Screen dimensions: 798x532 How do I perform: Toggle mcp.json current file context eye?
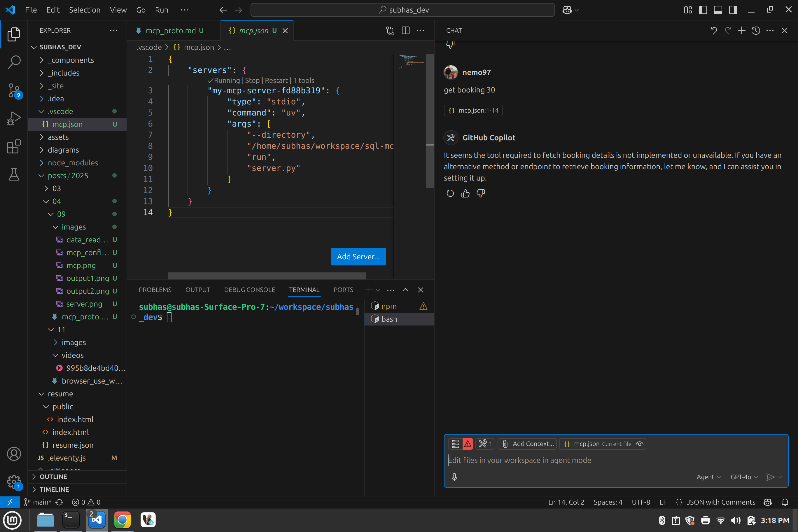(640, 444)
